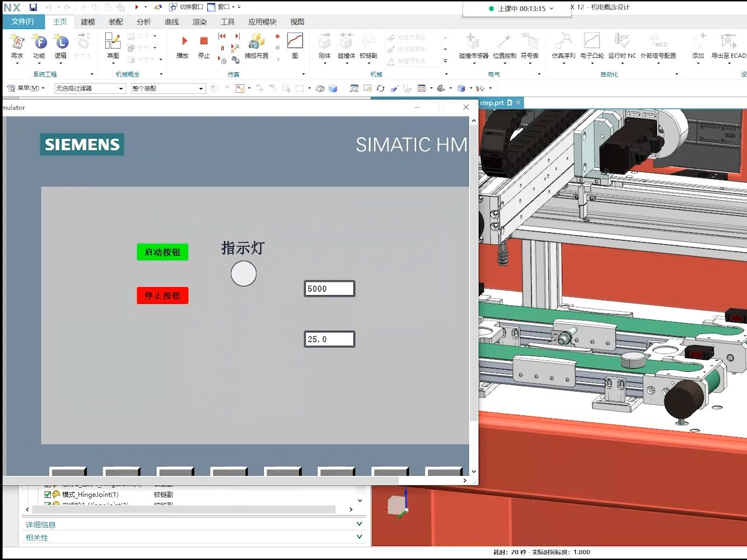Click the rotate view icon in toolbar
The height and width of the screenshot is (560, 747).
pyautogui.click(x=381, y=88)
